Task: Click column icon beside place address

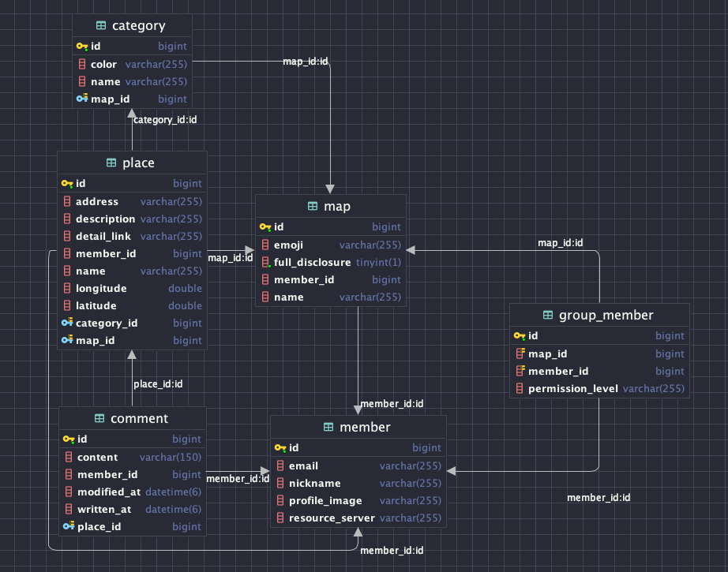Action: point(67,201)
